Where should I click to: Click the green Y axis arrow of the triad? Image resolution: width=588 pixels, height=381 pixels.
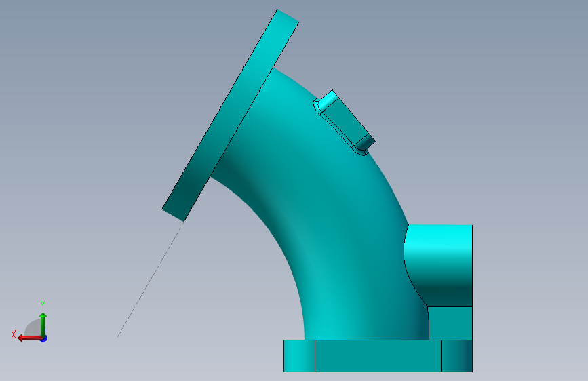coord(43,323)
